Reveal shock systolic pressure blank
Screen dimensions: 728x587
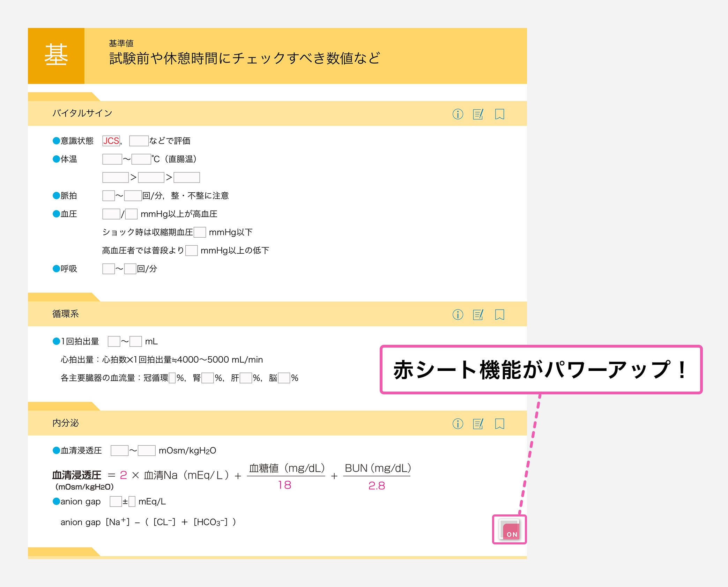(x=200, y=232)
